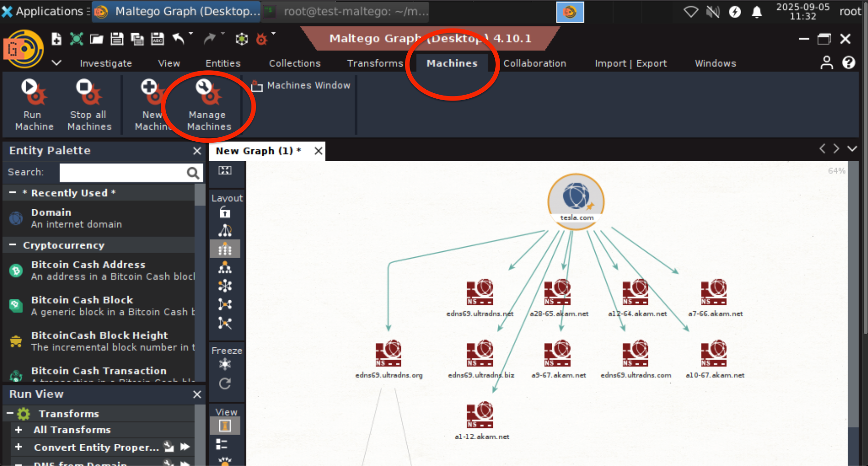This screenshot has width=868, height=466.
Task: Select the highlighted block layout icon
Action: click(225, 249)
